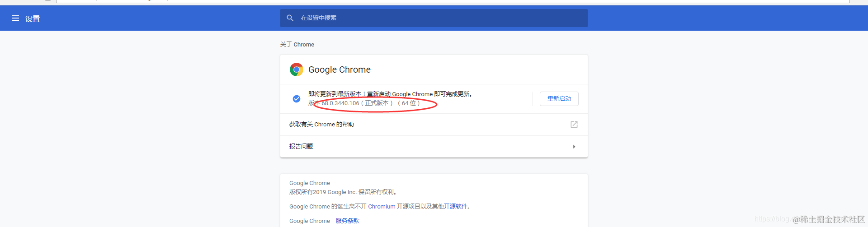Click the 设置 title text
The height and width of the screenshot is (227, 868).
pos(33,19)
